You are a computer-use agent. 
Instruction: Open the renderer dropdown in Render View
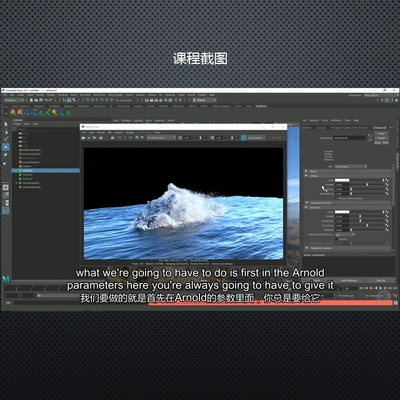[x=161, y=137]
